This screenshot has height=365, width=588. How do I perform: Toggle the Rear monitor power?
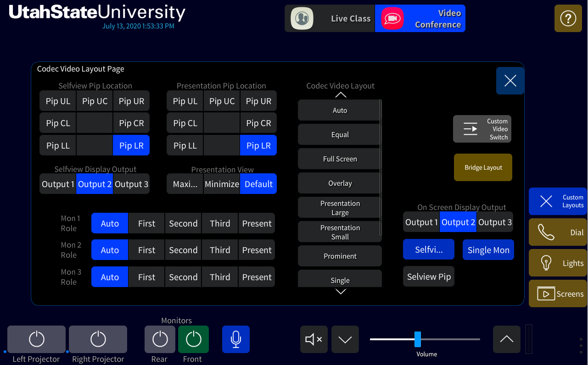coord(160,339)
